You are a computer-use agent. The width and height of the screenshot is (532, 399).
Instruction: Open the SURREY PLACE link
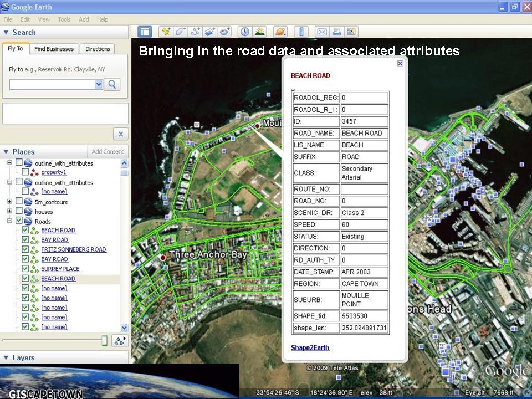point(60,269)
